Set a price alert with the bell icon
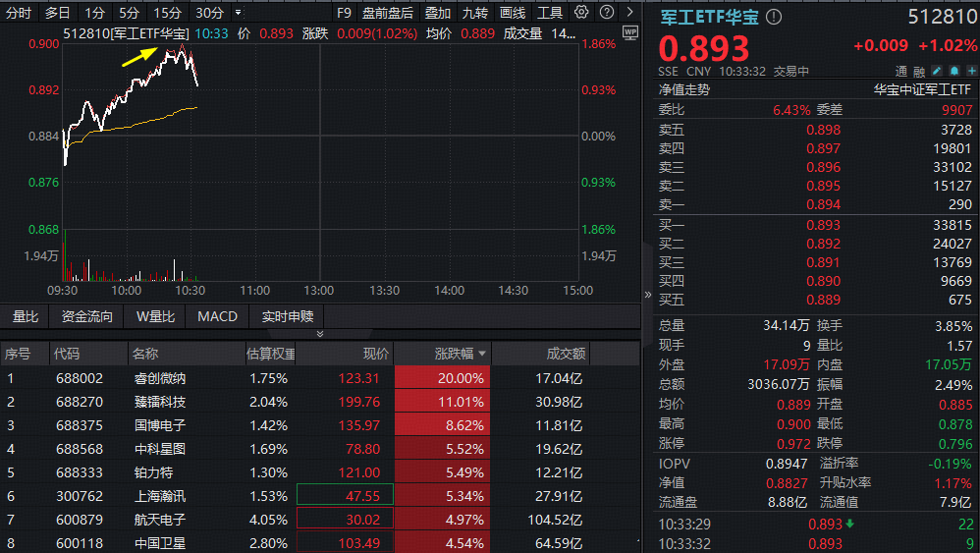This screenshot has width=980, height=553. point(954,71)
